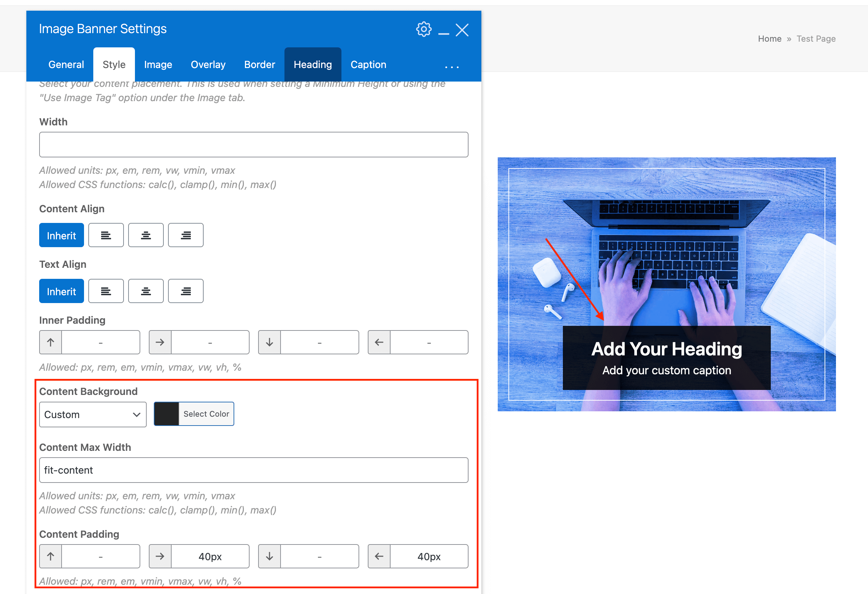
Task: Select Inherit for Content Align
Action: (62, 235)
